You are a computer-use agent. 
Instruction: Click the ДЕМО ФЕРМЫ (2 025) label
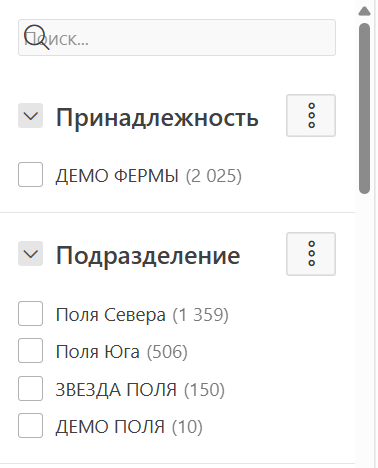pyautogui.click(x=148, y=176)
